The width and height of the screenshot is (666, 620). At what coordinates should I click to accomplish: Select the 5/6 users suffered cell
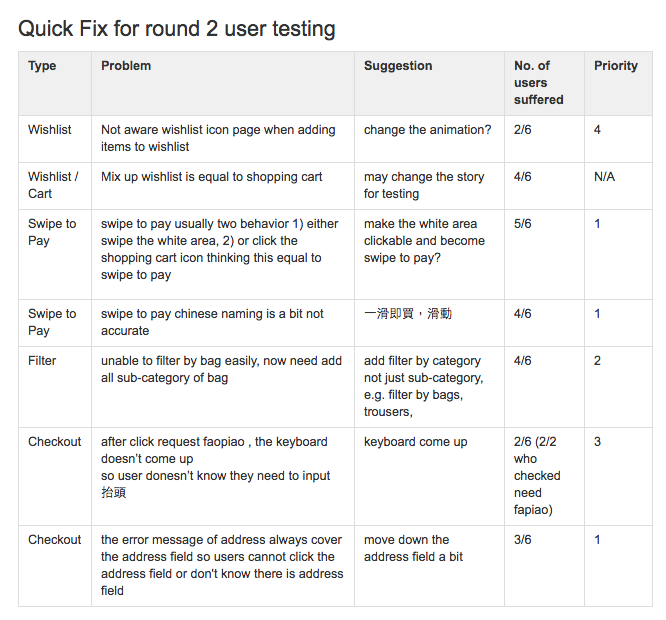coord(545,254)
